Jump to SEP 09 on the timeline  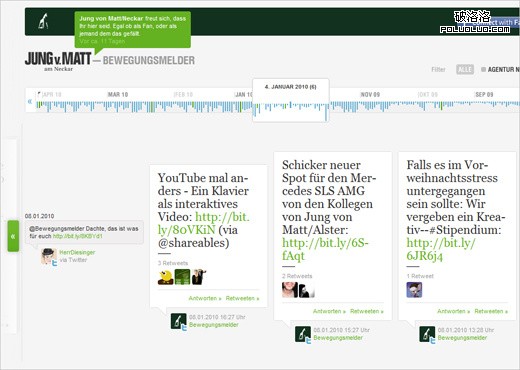tap(484, 94)
